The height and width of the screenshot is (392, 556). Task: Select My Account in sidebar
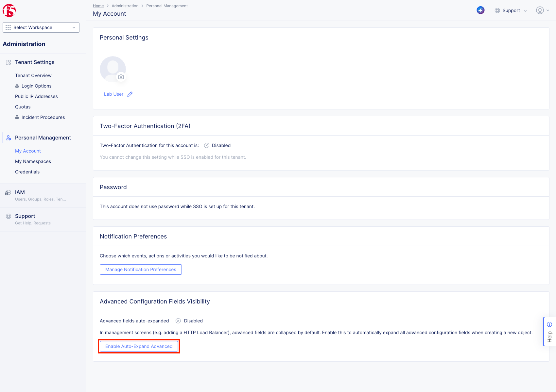tap(28, 151)
